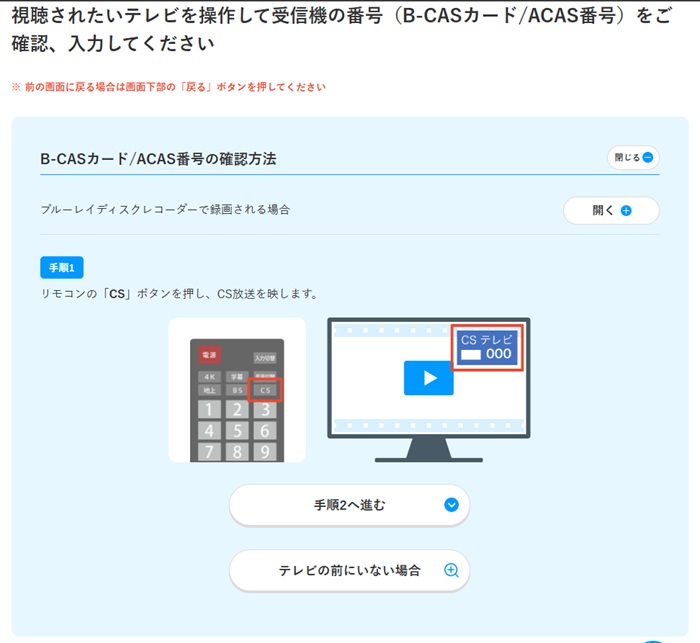Proceed with 手順2へ進む button

point(349,505)
